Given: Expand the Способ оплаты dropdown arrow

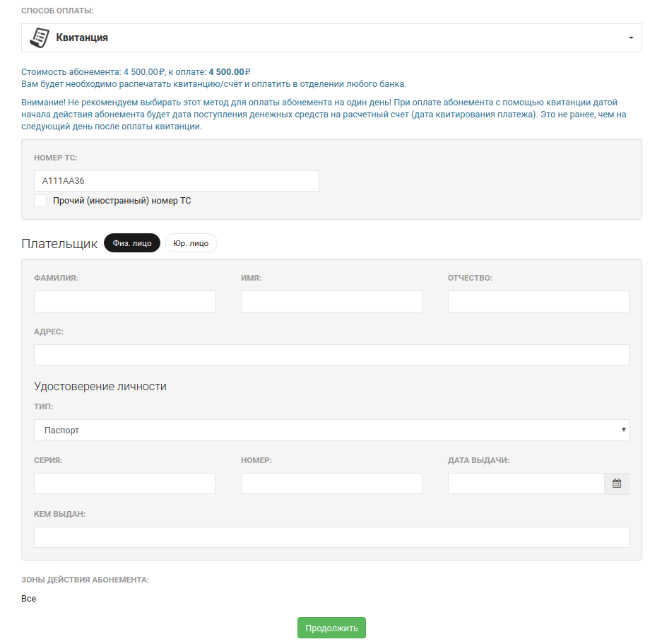Looking at the screenshot, I should coord(631,38).
